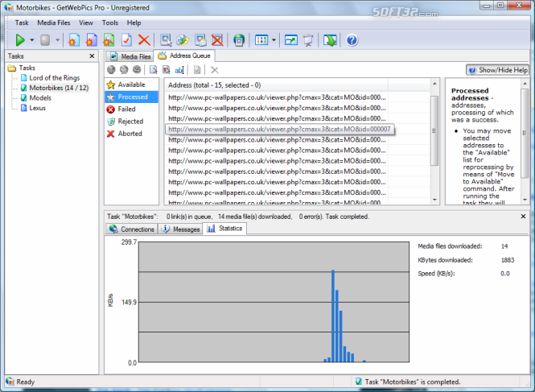
Task: Click the grayed page with checkmark icon
Action: (x=197, y=70)
